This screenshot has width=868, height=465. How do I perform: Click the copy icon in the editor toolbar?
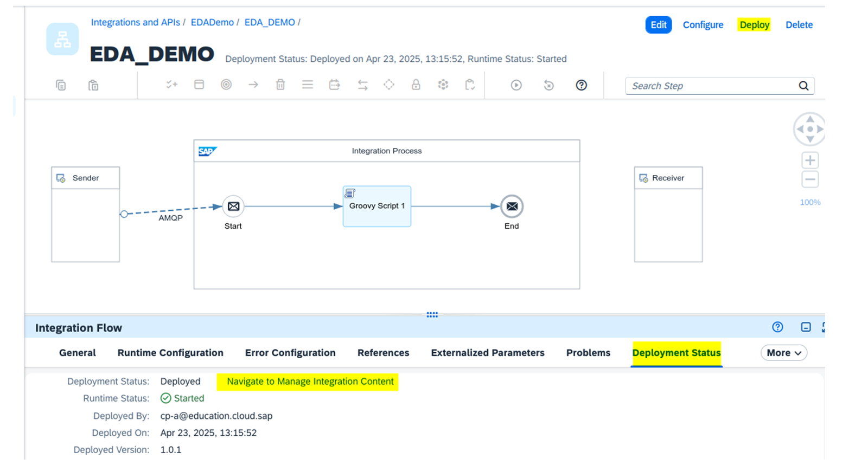pos(61,85)
